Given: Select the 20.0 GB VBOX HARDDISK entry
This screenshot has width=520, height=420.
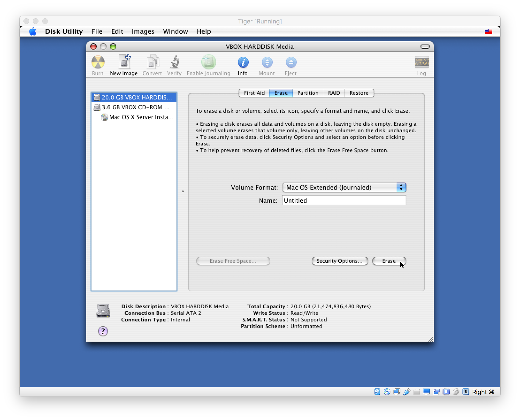Looking at the screenshot, I should point(134,97).
